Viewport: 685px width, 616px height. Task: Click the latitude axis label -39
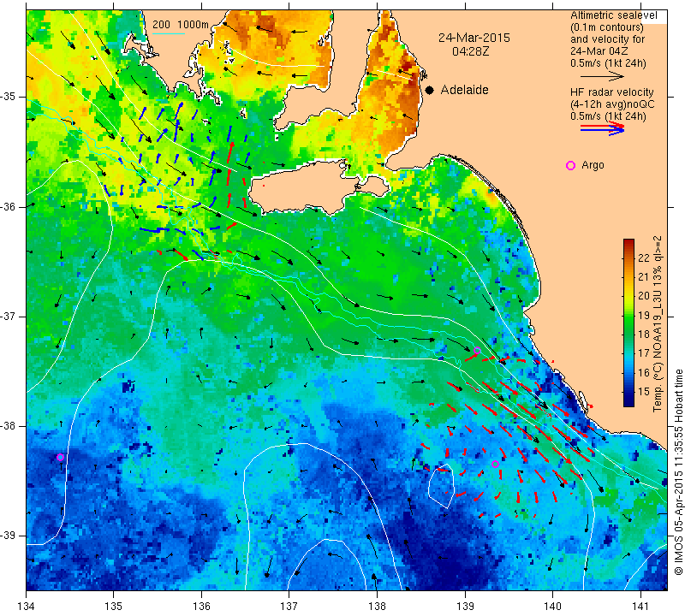click(9, 535)
